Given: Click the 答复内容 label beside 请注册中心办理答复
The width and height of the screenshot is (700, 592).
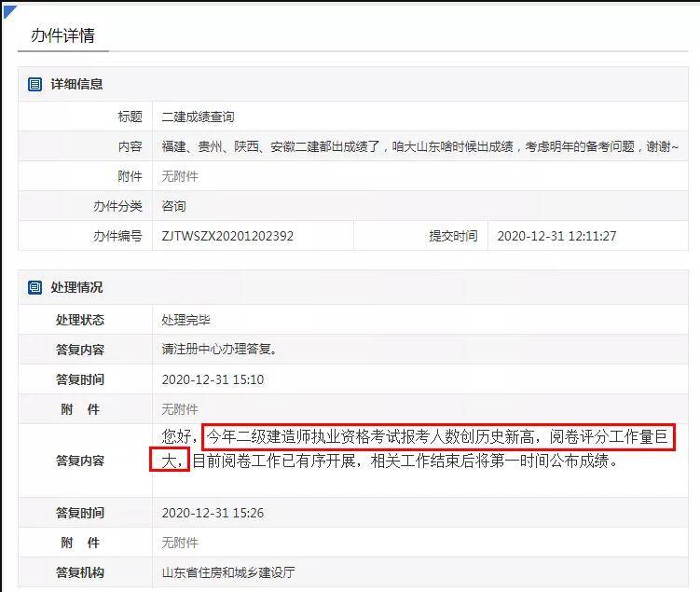Looking at the screenshot, I should pos(80,349).
